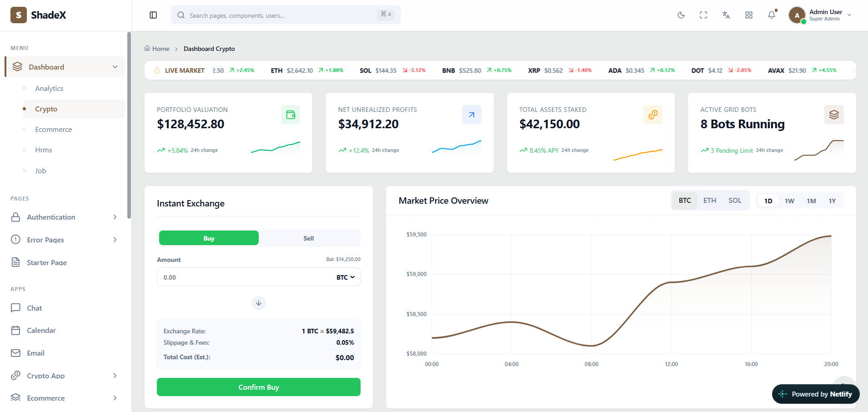Expand the Crypto App chevron
The height and width of the screenshot is (412, 868).
click(x=115, y=376)
